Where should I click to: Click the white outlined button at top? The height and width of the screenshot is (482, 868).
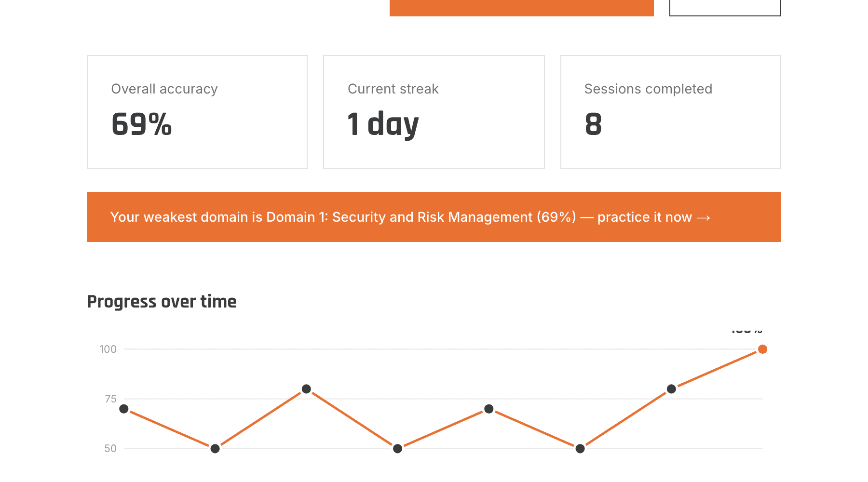tap(725, 8)
